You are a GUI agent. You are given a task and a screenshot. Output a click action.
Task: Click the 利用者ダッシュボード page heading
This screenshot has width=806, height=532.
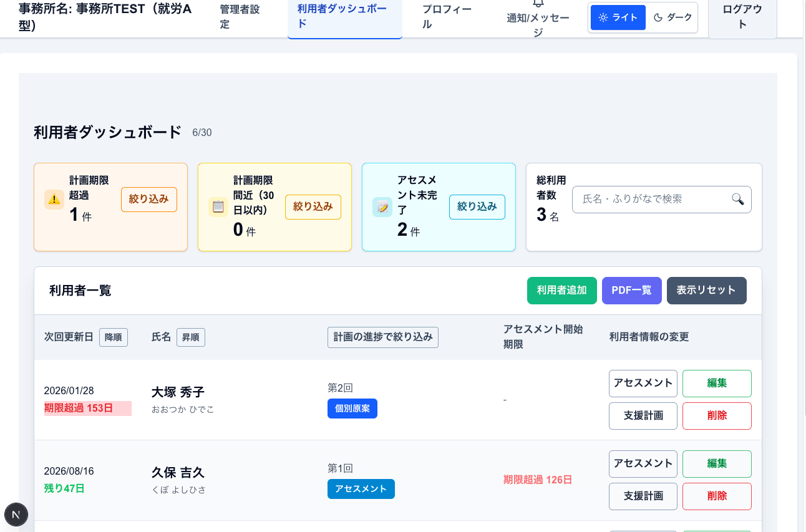pyautogui.click(x=108, y=132)
